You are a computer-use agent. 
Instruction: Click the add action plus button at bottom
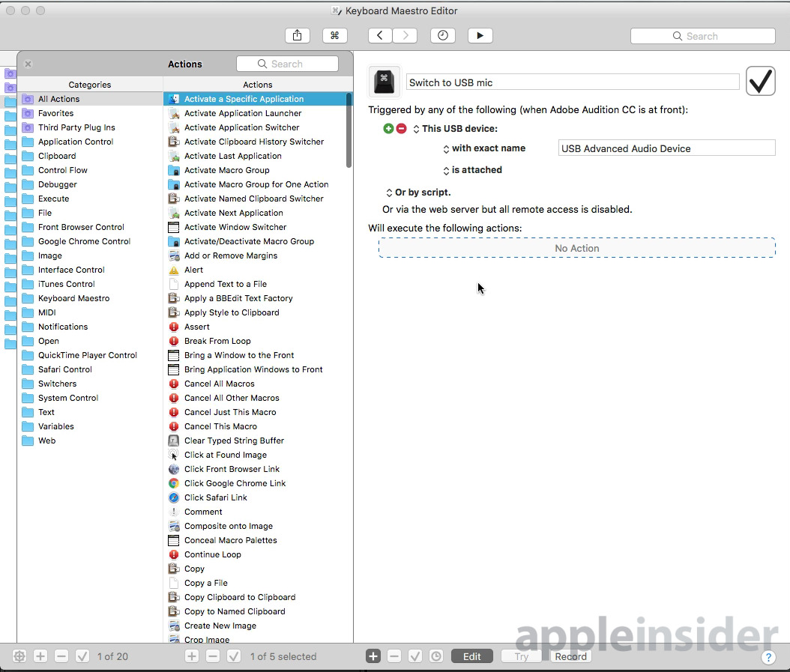[373, 656]
